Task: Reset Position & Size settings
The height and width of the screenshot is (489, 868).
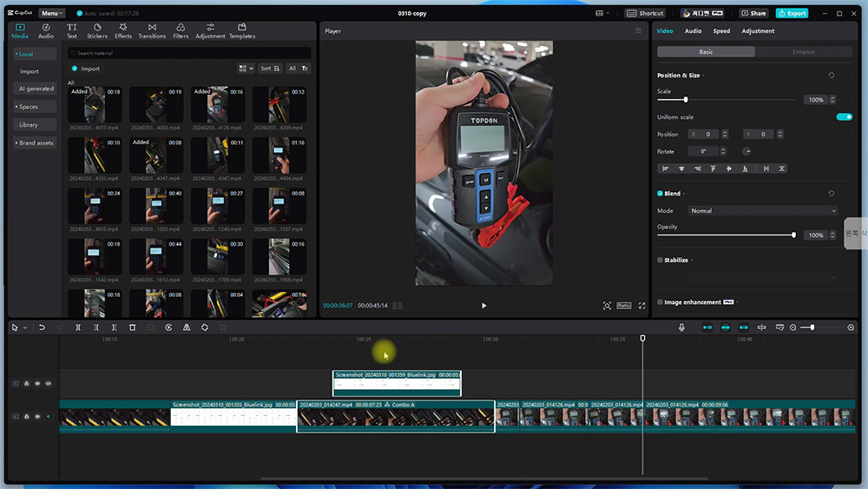Action: tap(831, 76)
